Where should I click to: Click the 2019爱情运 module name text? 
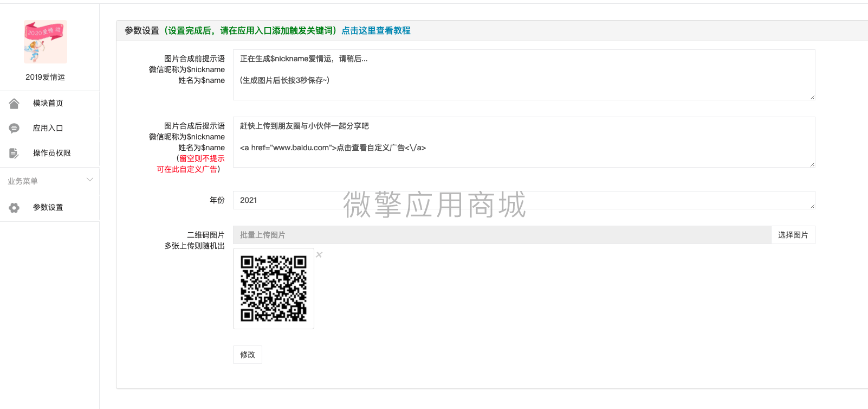click(46, 77)
